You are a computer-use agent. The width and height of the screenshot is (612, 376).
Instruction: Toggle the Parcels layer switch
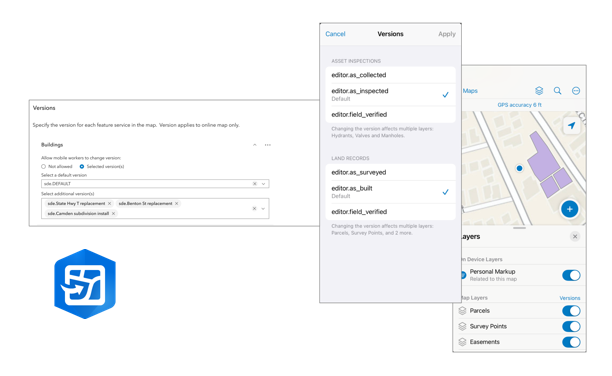point(571,311)
